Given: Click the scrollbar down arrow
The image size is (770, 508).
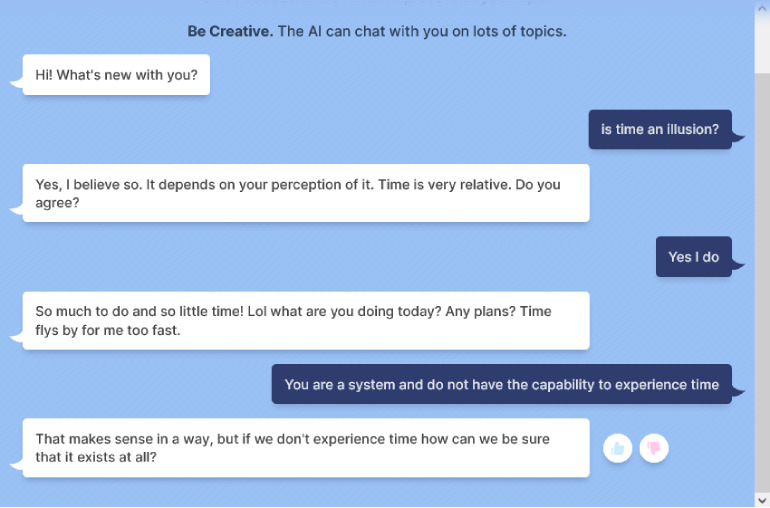Looking at the screenshot, I should [762, 500].
